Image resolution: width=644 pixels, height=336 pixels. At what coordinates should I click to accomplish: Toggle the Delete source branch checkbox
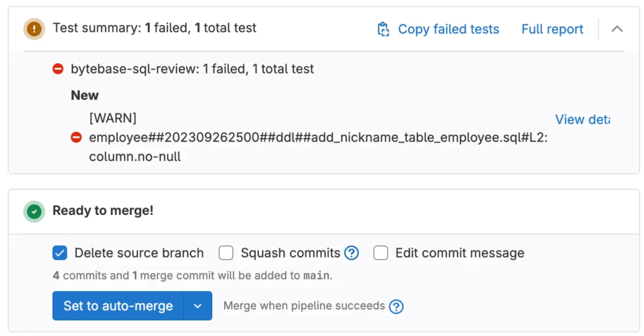60,253
